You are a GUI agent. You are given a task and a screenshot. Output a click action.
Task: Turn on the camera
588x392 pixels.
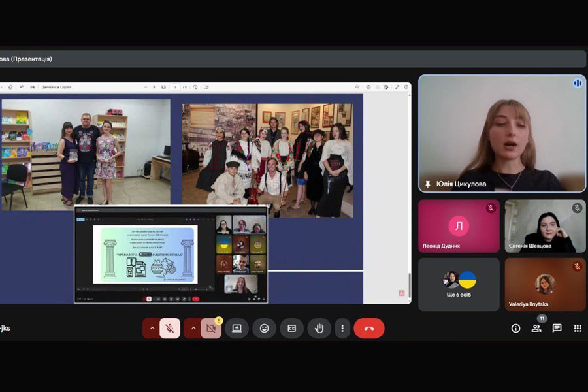tap(211, 328)
